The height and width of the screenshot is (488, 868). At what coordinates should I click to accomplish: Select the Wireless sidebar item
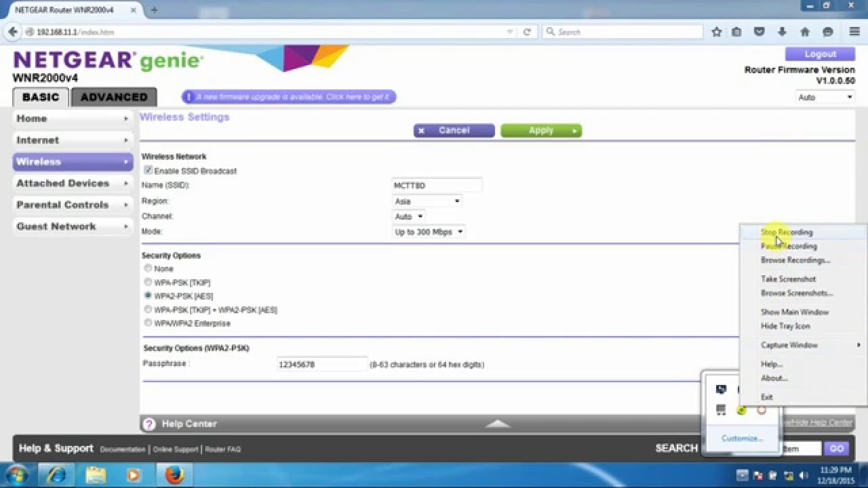pos(73,162)
